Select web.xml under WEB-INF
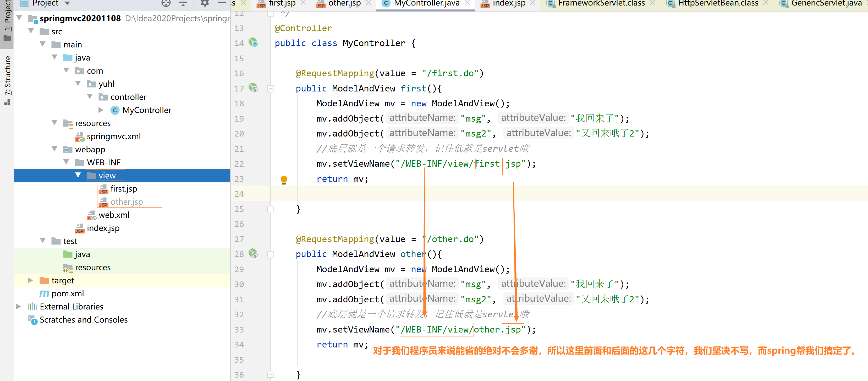This screenshot has width=868, height=381. tap(114, 215)
